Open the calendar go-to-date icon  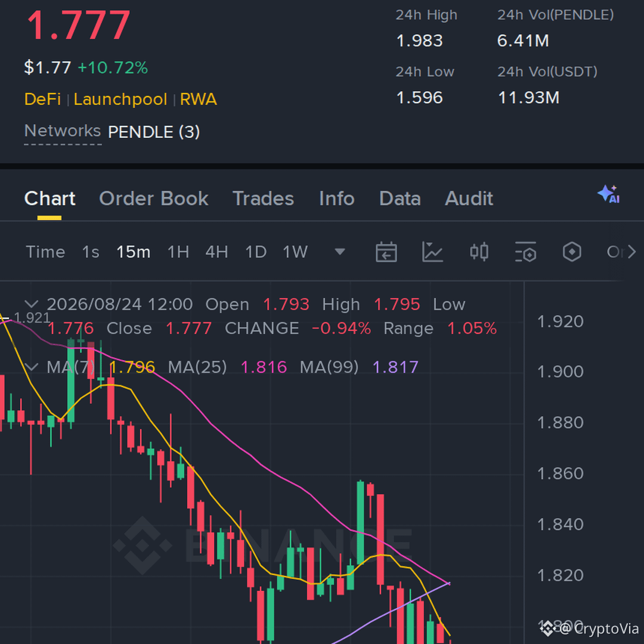point(386,252)
